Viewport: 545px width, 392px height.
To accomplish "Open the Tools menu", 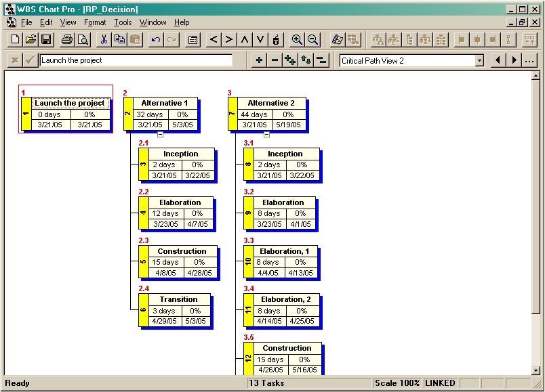I will click(x=123, y=22).
